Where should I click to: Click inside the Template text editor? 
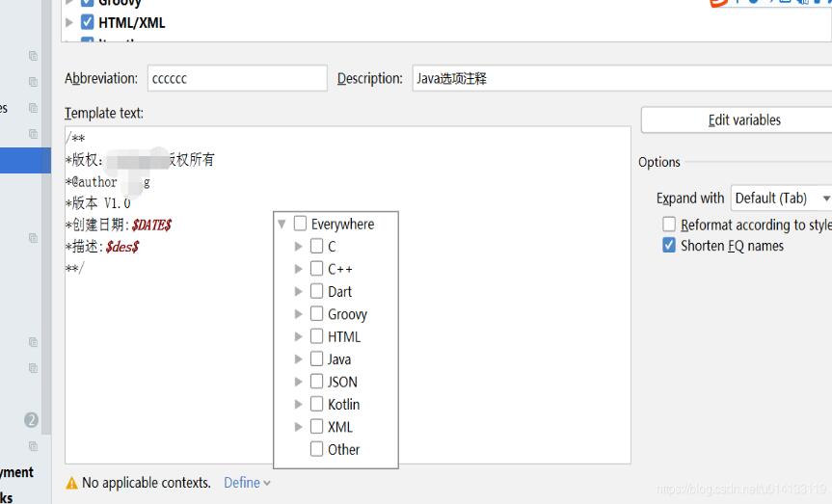pyautogui.click(x=348, y=295)
